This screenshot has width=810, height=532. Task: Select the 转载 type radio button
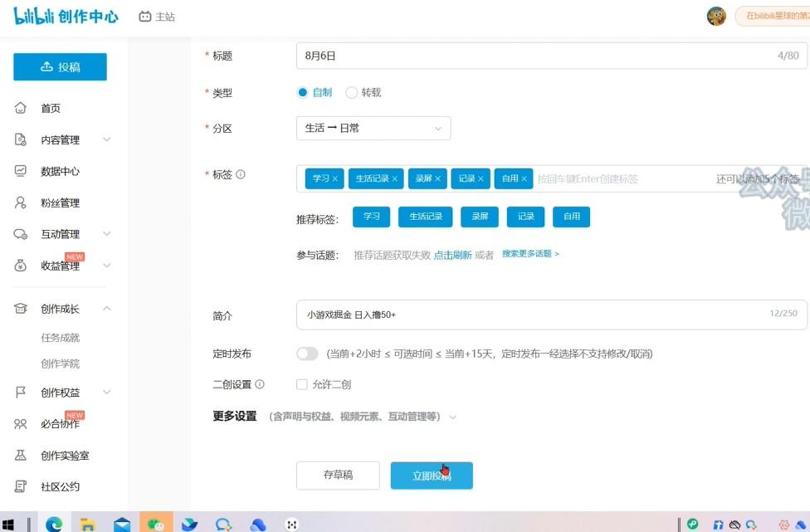pyautogui.click(x=352, y=93)
